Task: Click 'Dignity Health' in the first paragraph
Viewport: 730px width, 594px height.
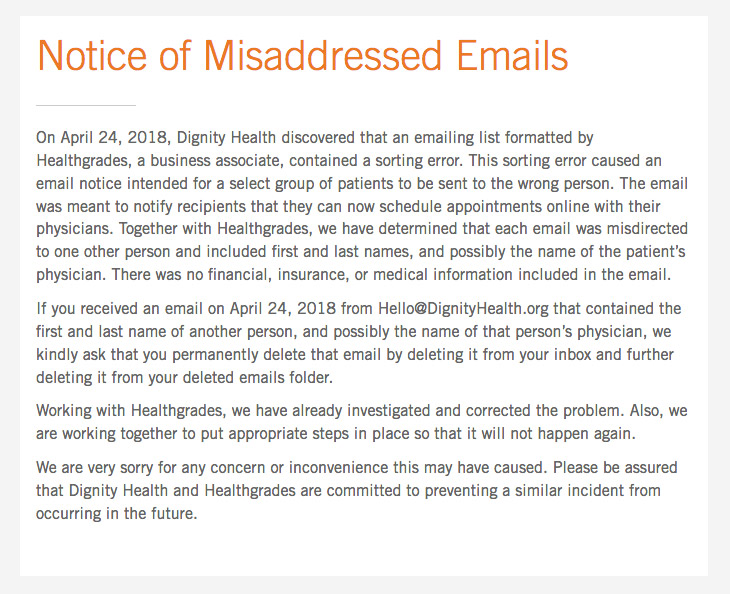Action: (x=226, y=138)
